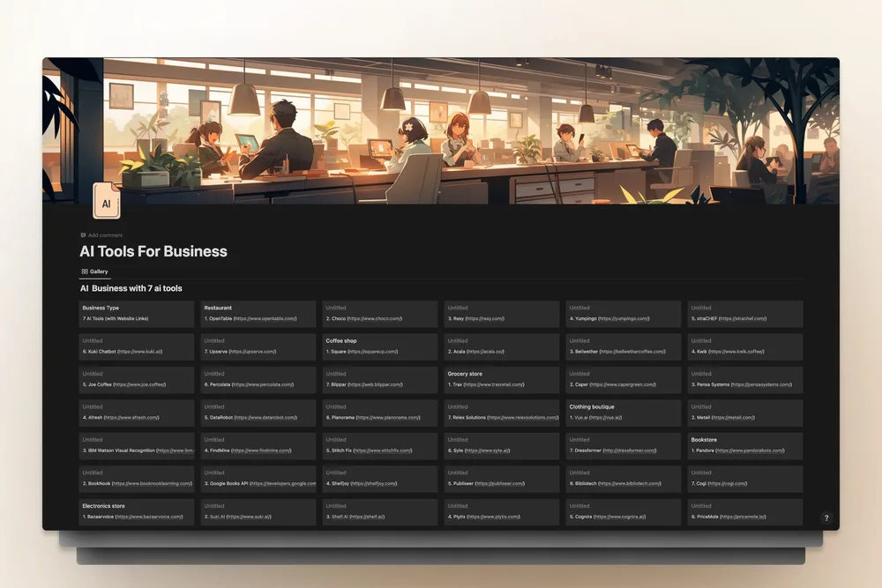882x588 pixels.
Task: Open the 2. Acaia card
Action: tap(502, 346)
